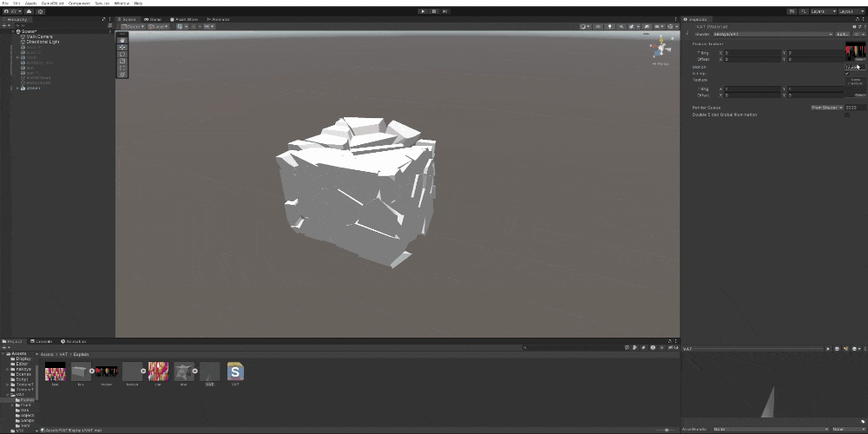Click the Pause button in top toolbar
This screenshot has width=868, height=434.
tap(434, 11)
